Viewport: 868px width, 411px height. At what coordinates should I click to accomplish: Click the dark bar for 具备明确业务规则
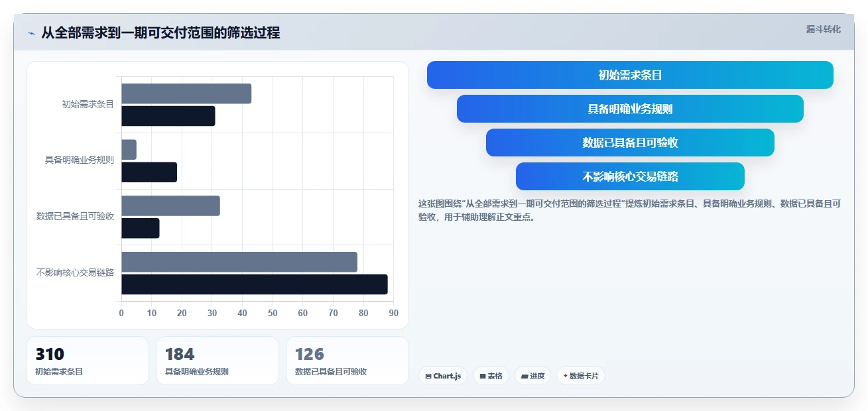point(149,172)
